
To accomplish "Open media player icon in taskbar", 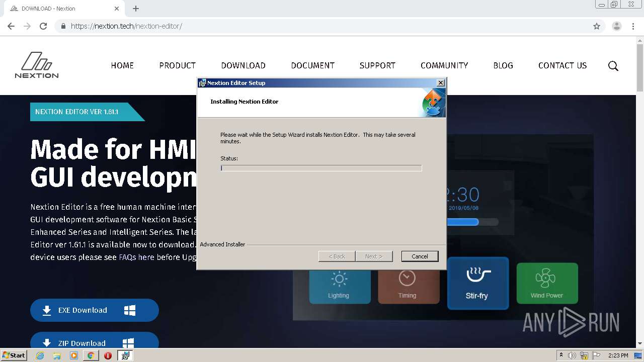I will tap(74, 355).
